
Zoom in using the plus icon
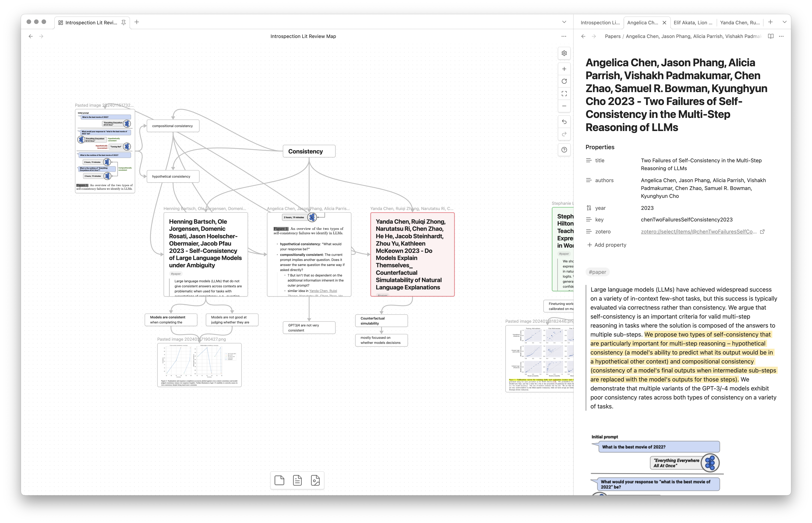pos(564,69)
